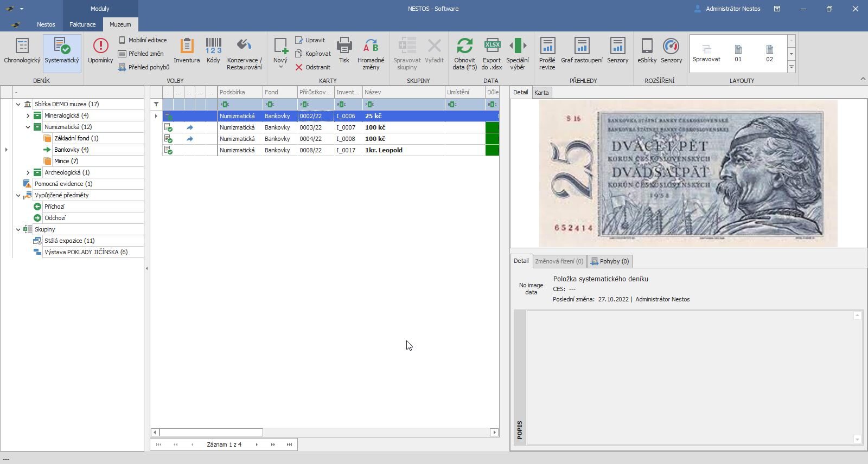Jump to first record in navigator
Viewport: 868px width, 464px height.
point(158,444)
